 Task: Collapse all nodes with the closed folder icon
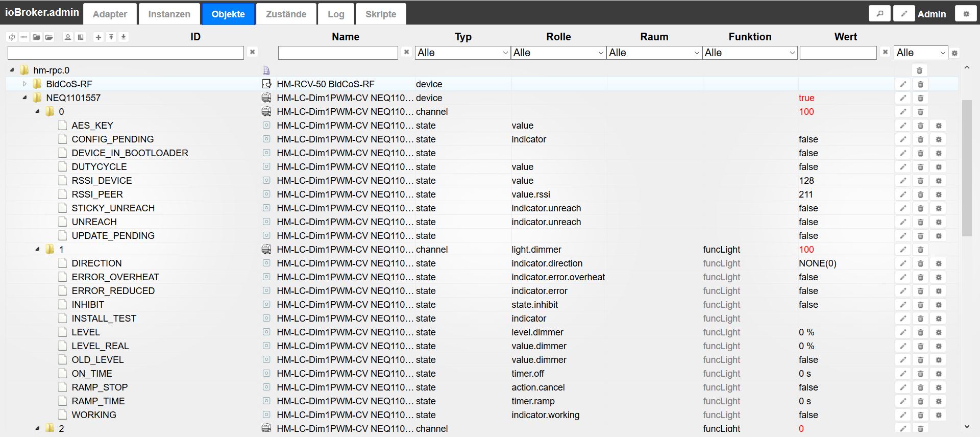click(x=36, y=37)
